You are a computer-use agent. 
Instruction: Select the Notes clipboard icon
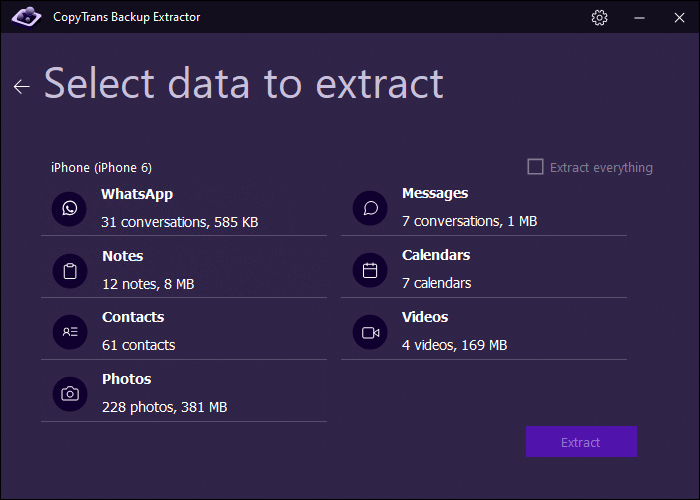click(70, 271)
